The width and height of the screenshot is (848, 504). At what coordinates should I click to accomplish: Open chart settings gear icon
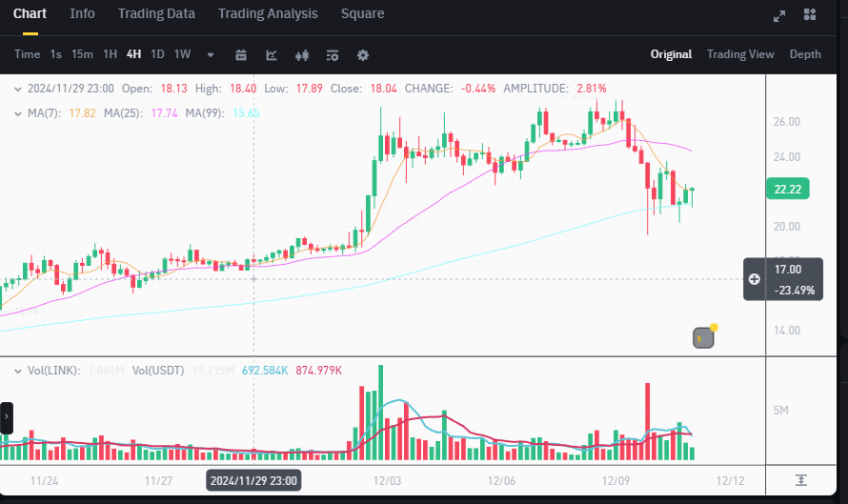tap(363, 54)
